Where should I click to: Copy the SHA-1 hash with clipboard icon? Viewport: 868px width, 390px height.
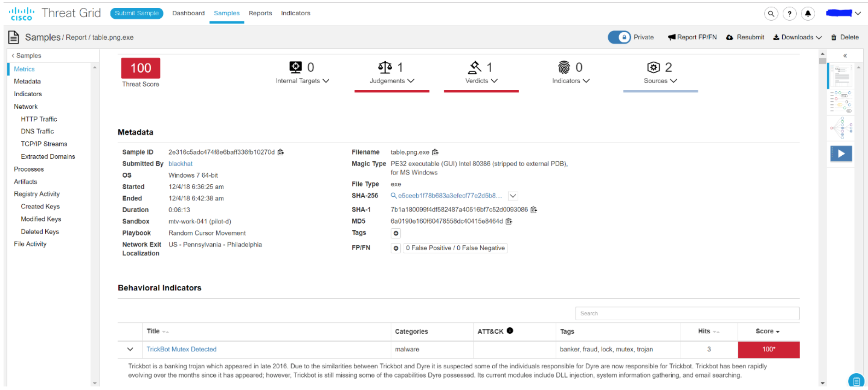pyautogui.click(x=534, y=210)
